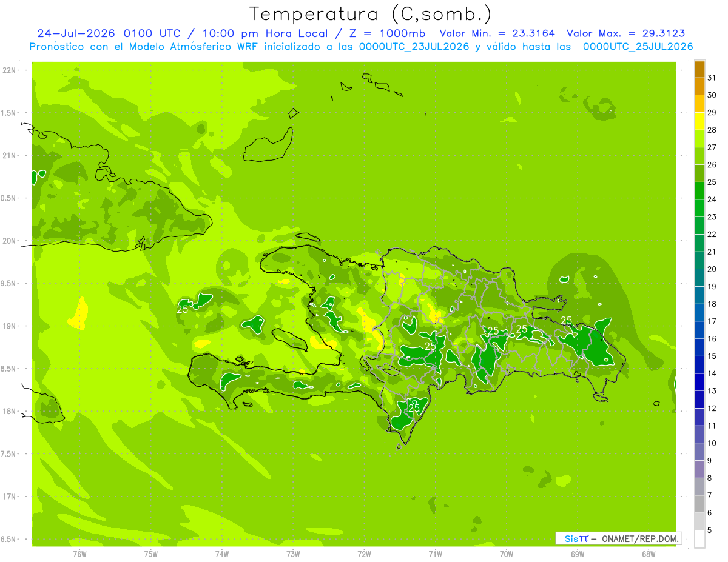Click the '69W' longitude axis label
The image size is (728, 562).
point(578,554)
